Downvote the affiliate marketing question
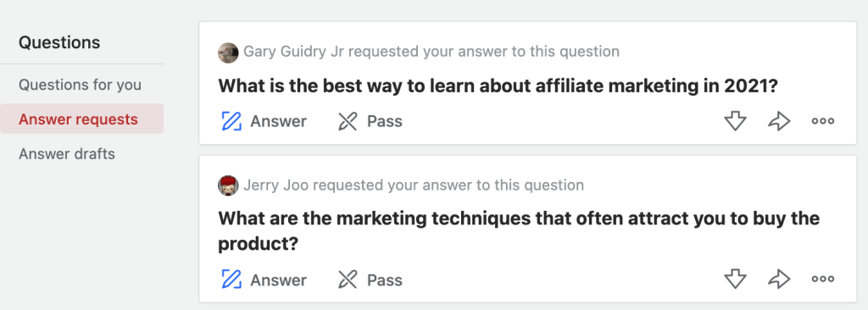Viewport: 868px width, 310px height. [x=736, y=121]
